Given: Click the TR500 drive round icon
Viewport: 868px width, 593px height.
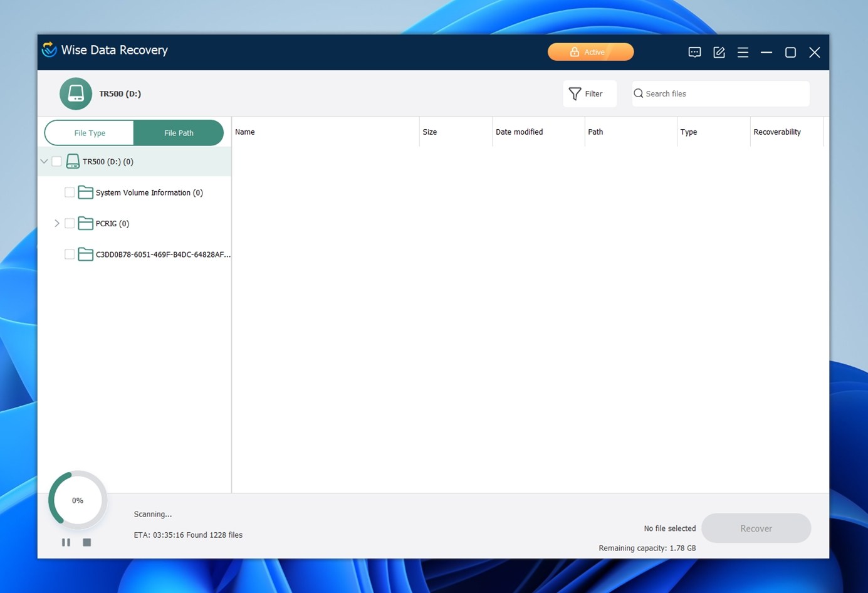Looking at the screenshot, I should [x=76, y=93].
